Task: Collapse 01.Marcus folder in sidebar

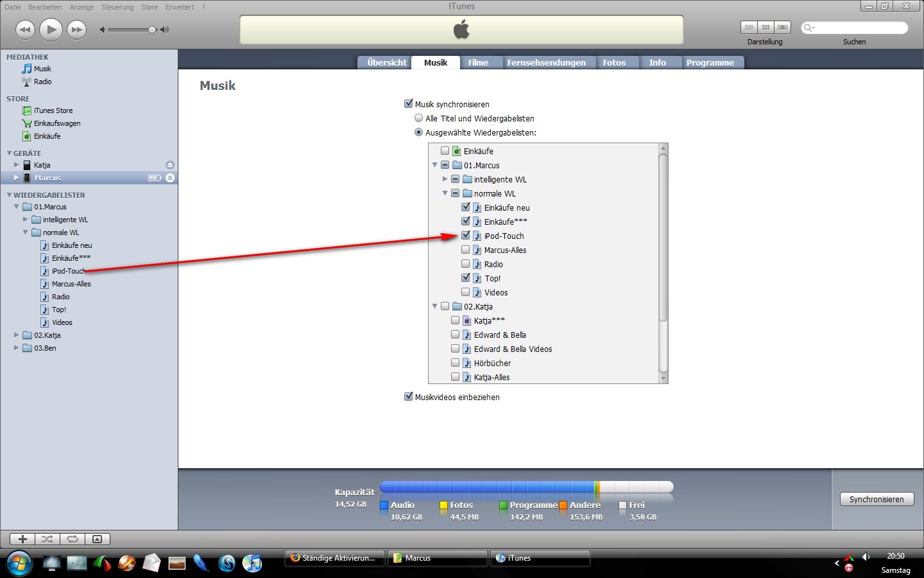Action: (17, 207)
